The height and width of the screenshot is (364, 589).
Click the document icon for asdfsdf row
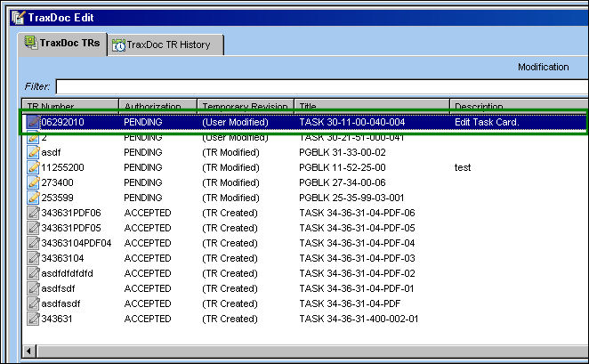coord(33,288)
